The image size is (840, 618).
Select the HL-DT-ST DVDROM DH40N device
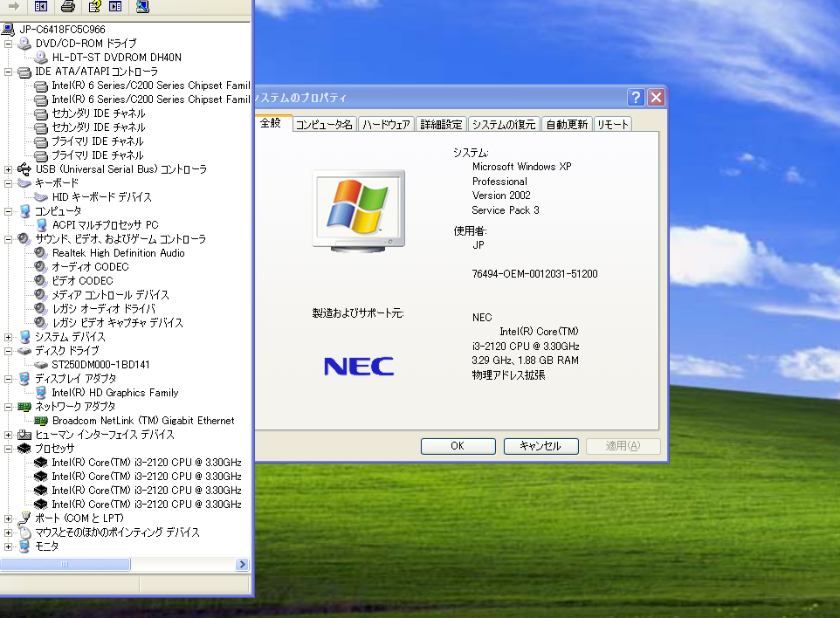[117, 58]
